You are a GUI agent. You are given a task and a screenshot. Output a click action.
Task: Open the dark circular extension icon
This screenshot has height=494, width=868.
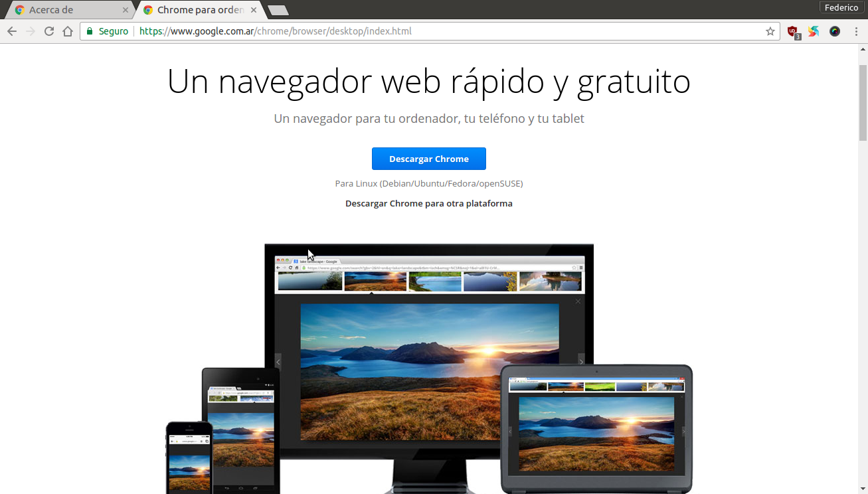835,31
